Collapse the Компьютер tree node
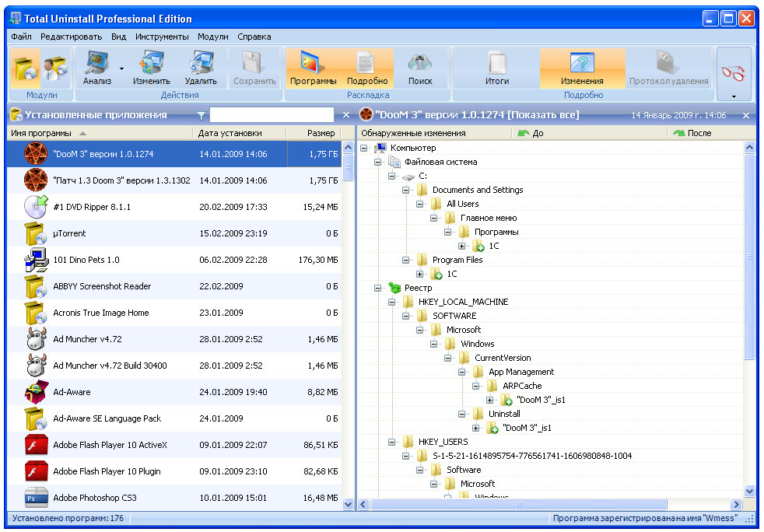 coord(364,148)
